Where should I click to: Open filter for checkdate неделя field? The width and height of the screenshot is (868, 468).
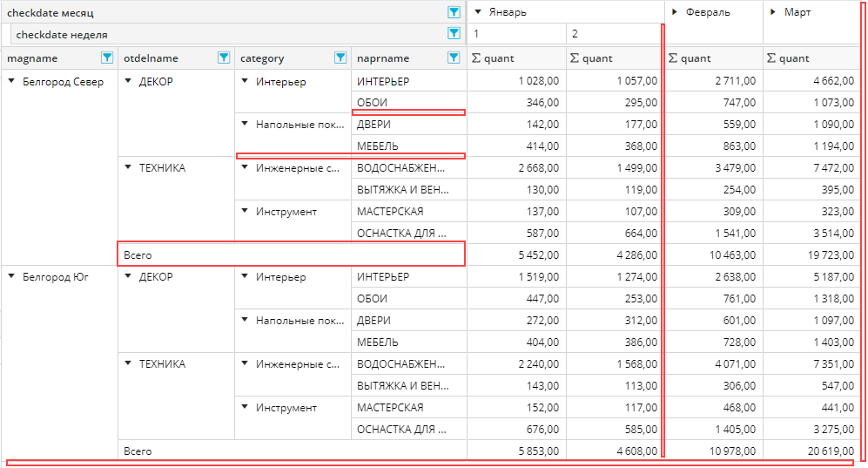click(x=454, y=34)
